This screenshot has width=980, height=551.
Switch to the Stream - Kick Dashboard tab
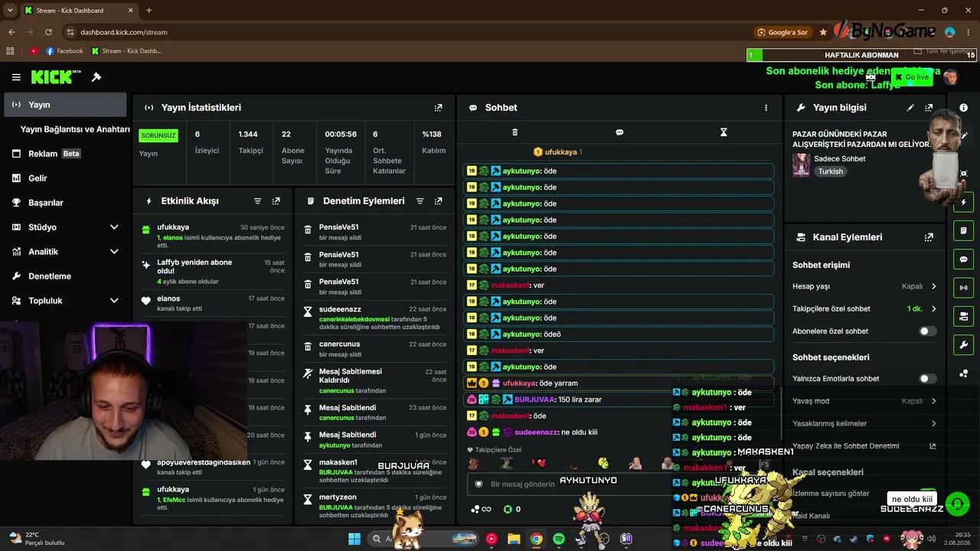[79, 11]
